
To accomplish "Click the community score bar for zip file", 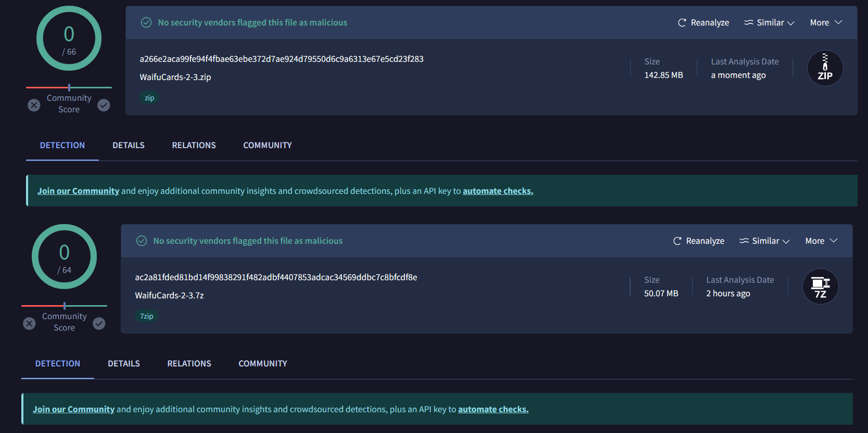I will click(x=69, y=87).
